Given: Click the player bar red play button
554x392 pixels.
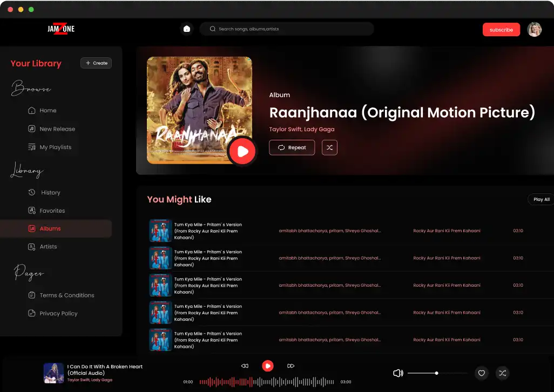Looking at the screenshot, I should [x=267, y=366].
